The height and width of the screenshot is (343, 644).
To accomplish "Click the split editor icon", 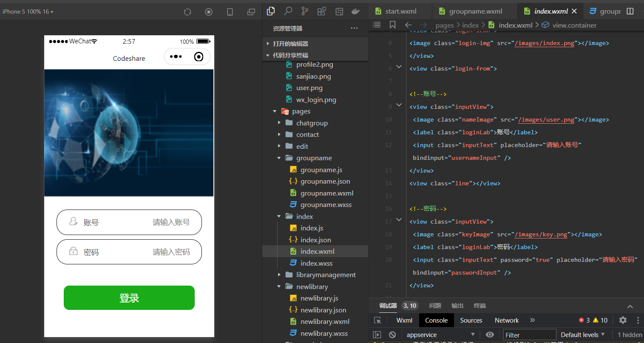I will coord(630,11).
